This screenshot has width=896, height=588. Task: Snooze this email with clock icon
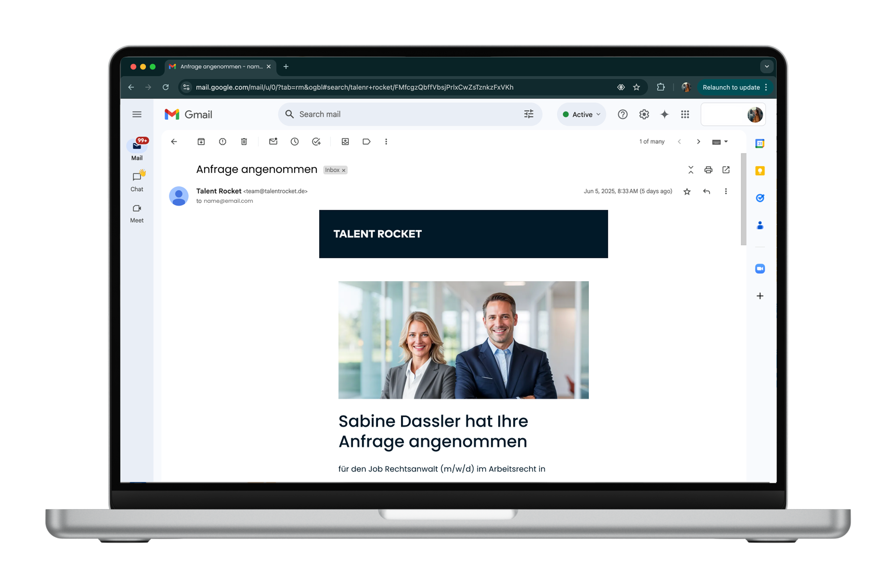pos(295,142)
